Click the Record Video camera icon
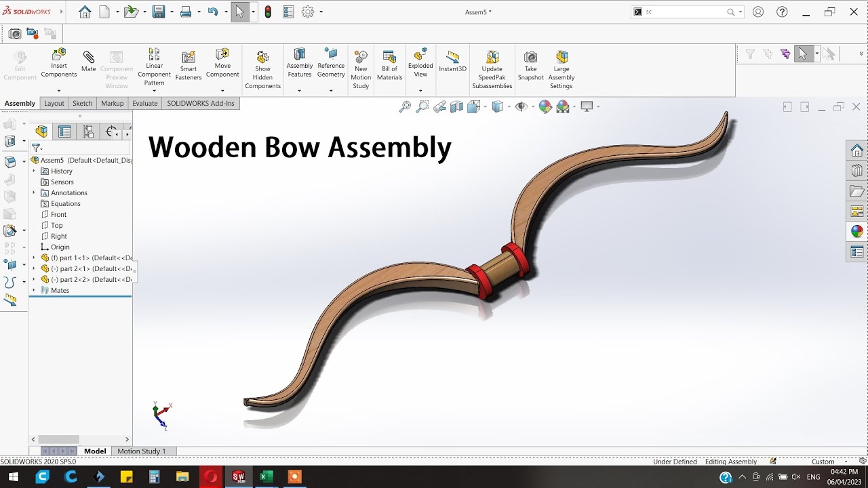The height and width of the screenshot is (488, 868). tap(32, 33)
